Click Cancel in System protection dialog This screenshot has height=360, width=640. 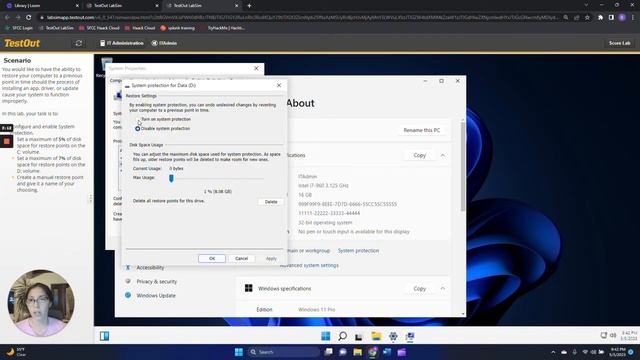point(241,258)
